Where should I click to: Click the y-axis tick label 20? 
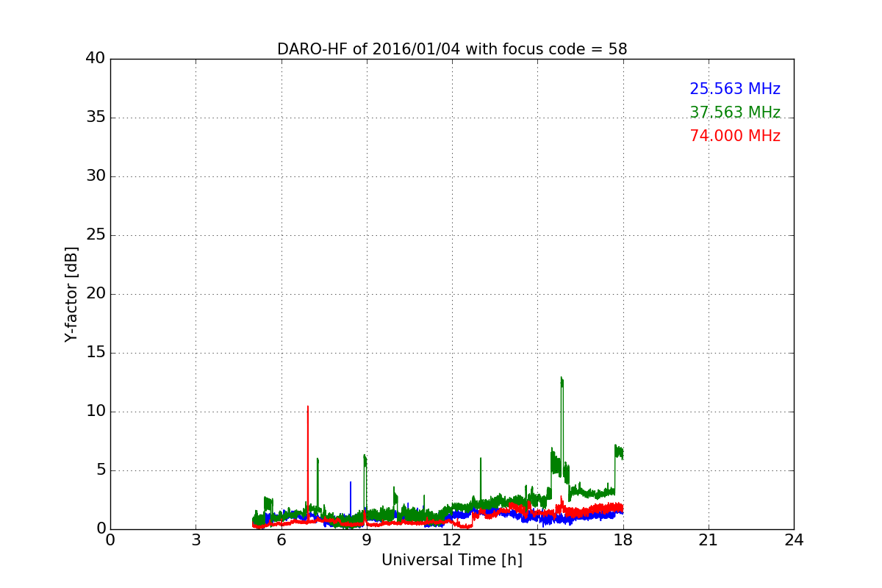point(96,294)
